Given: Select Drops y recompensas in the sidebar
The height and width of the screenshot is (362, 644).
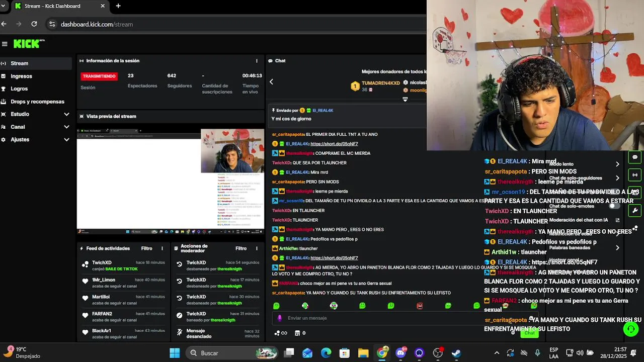Looking at the screenshot, I should click(x=36, y=102).
